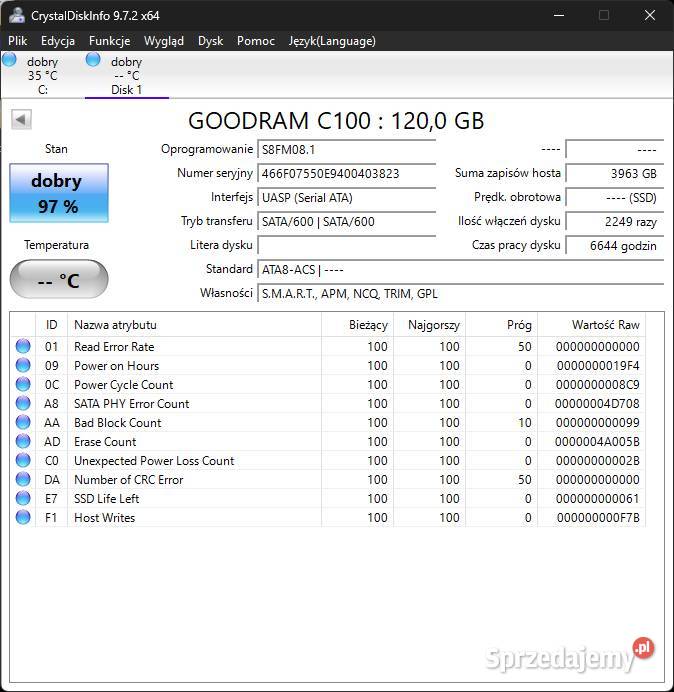Click the Temperatura label

coord(56,245)
